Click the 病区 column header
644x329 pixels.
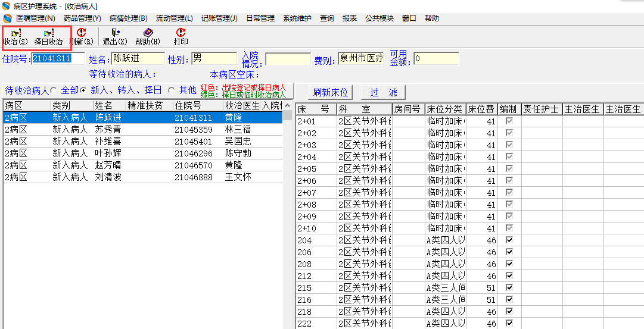pyautogui.click(x=27, y=105)
